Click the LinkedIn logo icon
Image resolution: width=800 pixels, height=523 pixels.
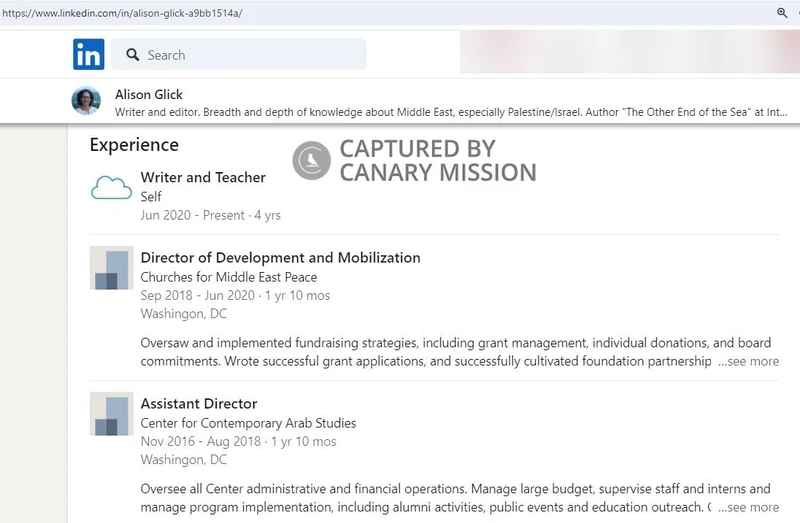tap(88, 54)
